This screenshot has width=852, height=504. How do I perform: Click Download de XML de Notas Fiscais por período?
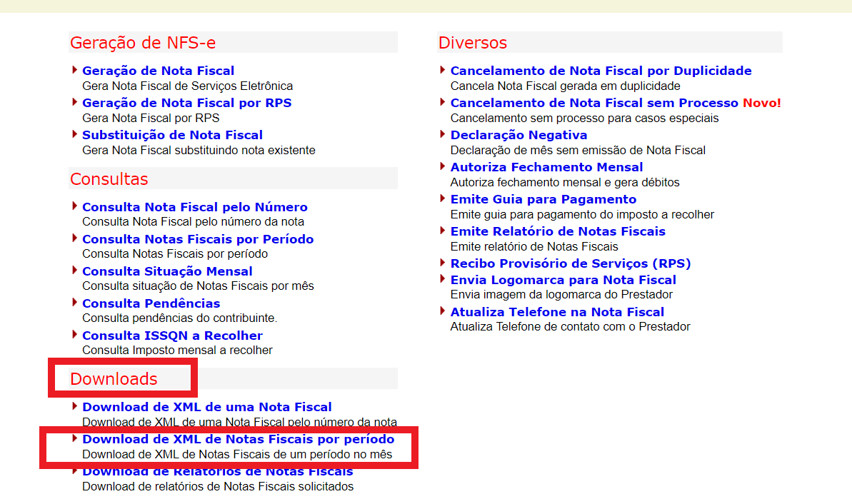click(238, 439)
